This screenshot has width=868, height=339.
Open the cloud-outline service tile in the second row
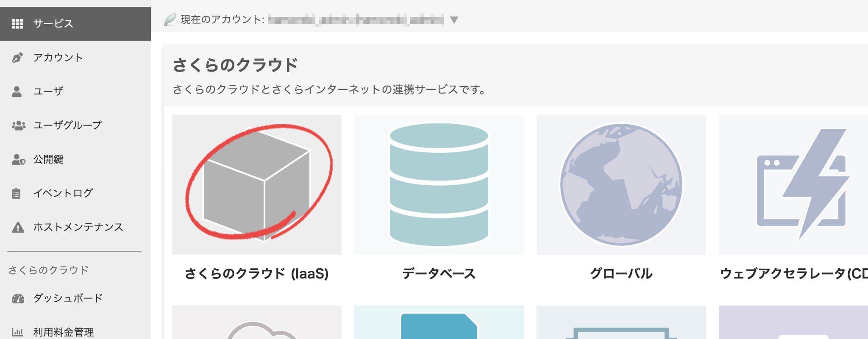[x=257, y=322]
